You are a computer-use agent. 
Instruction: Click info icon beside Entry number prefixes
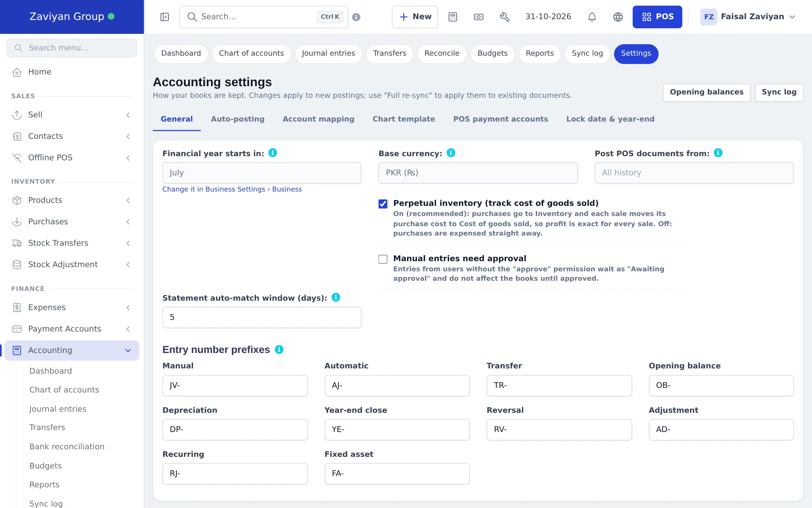coord(279,350)
